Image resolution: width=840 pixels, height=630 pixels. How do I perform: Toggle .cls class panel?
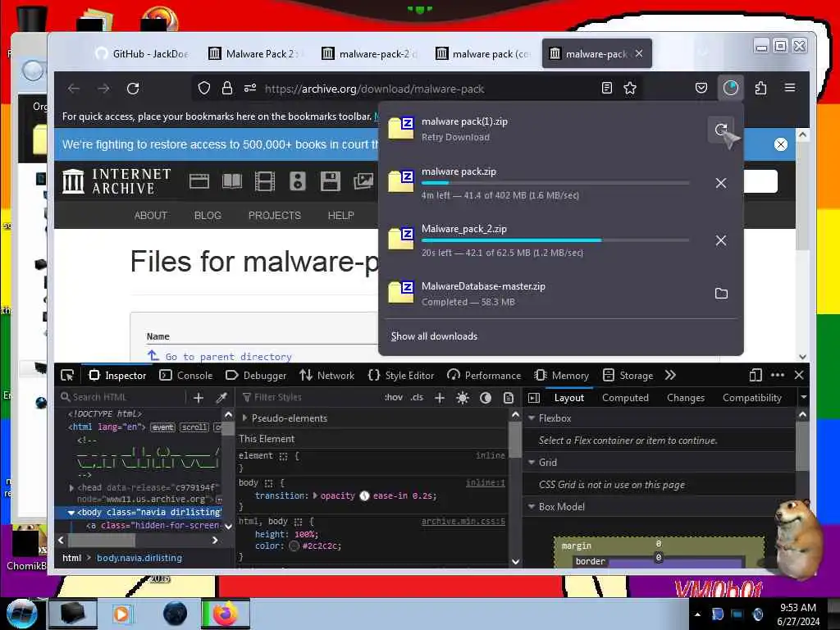417,397
